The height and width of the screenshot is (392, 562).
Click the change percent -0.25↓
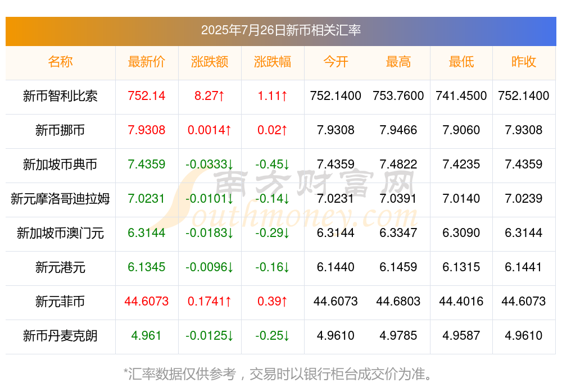tap(273, 336)
